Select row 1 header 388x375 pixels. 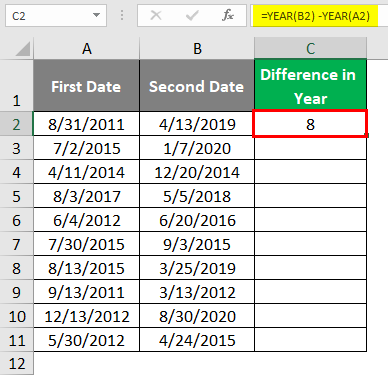pyautogui.click(x=16, y=85)
